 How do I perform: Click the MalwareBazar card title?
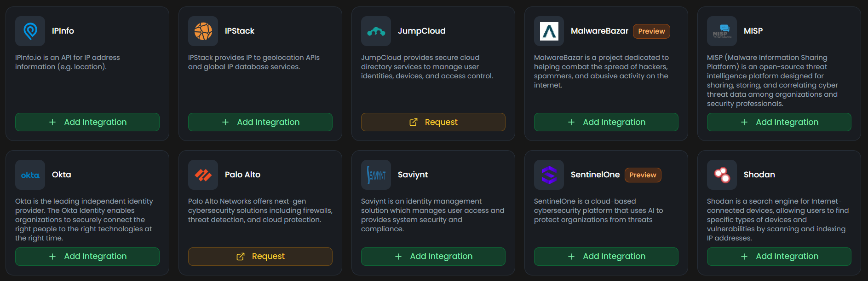[599, 31]
